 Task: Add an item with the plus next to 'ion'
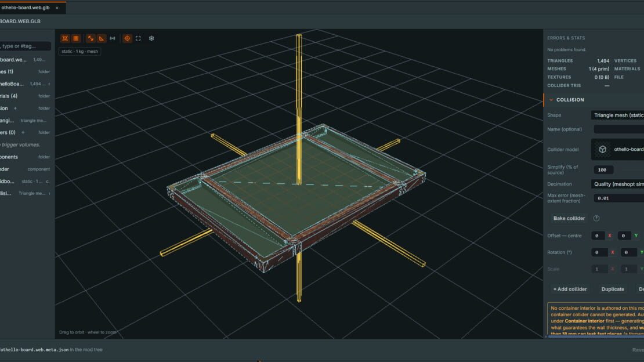pos(15,108)
